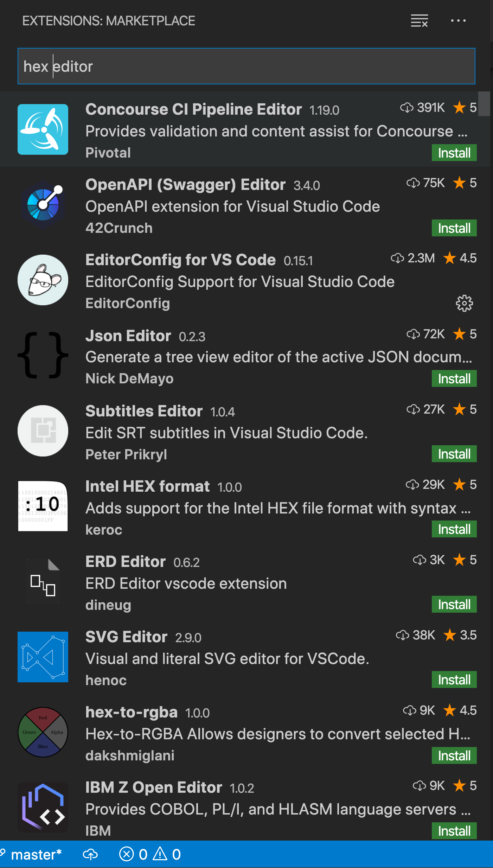Screen dimensions: 493x868
Task: Open errors count in status bar
Action: pyautogui.click(x=133, y=854)
